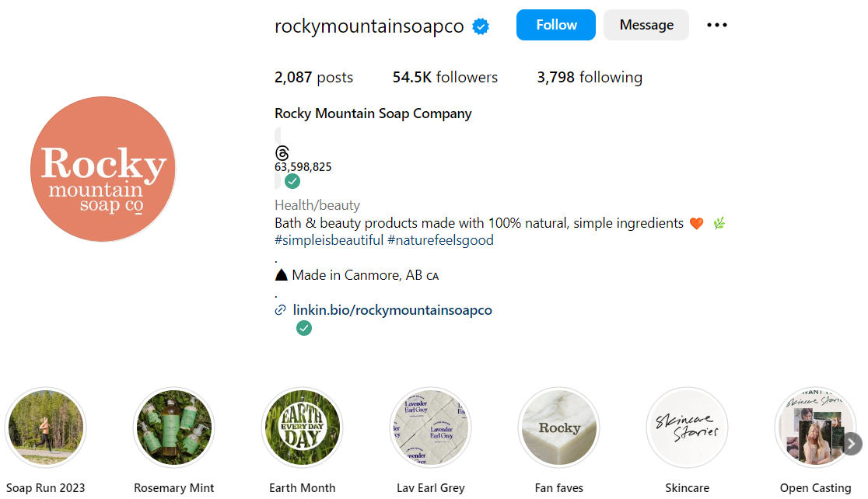
Task: Click the triangle icon before Made in Canmore
Action: [x=281, y=274]
